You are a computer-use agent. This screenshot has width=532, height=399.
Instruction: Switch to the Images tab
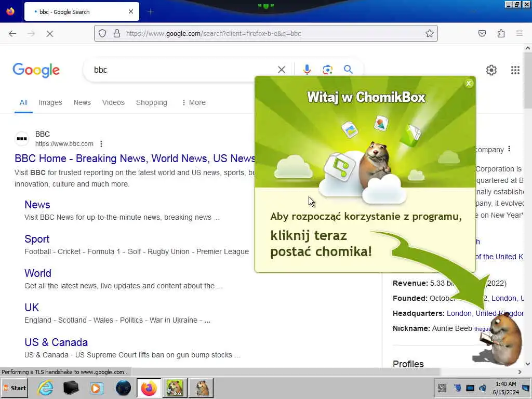point(50,102)
